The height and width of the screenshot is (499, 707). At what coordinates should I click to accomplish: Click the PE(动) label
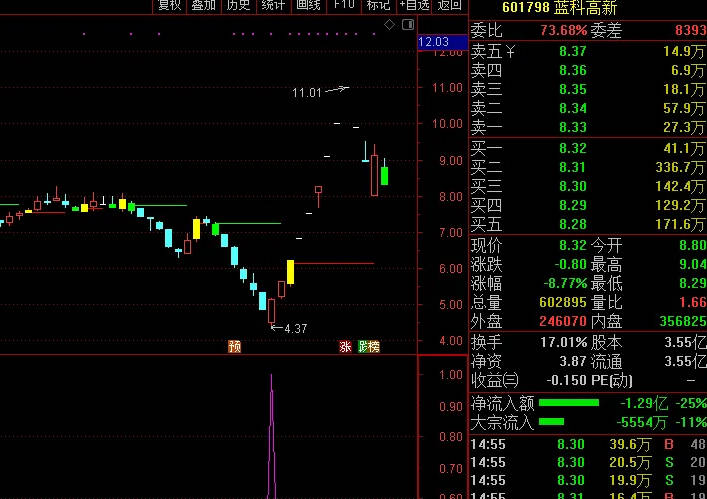tap(611, 381)
